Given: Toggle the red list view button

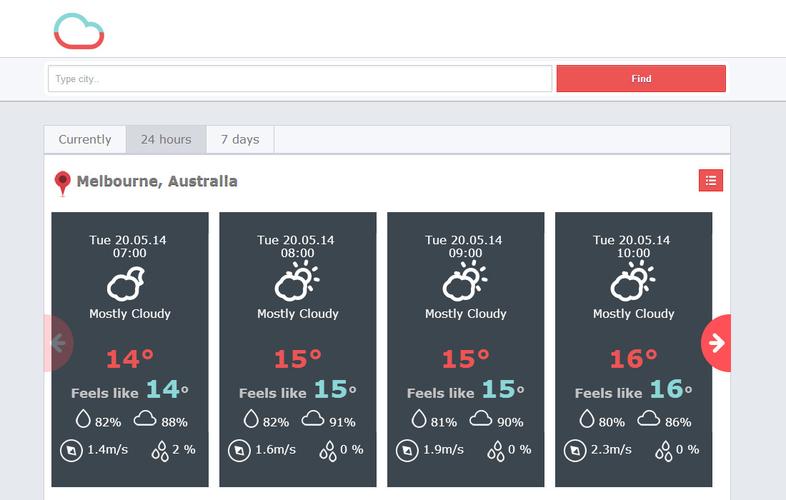Looking at the screenshot, I should 711,181.
